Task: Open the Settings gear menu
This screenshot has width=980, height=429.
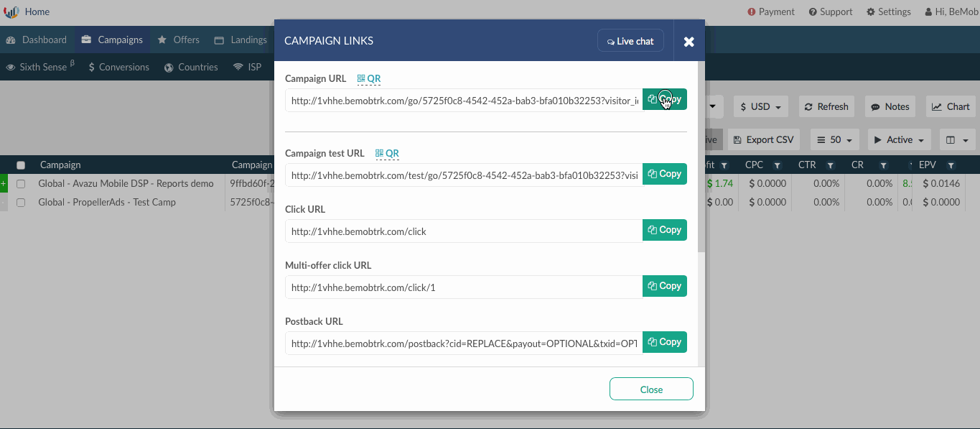Action: (x=889, y=11)
